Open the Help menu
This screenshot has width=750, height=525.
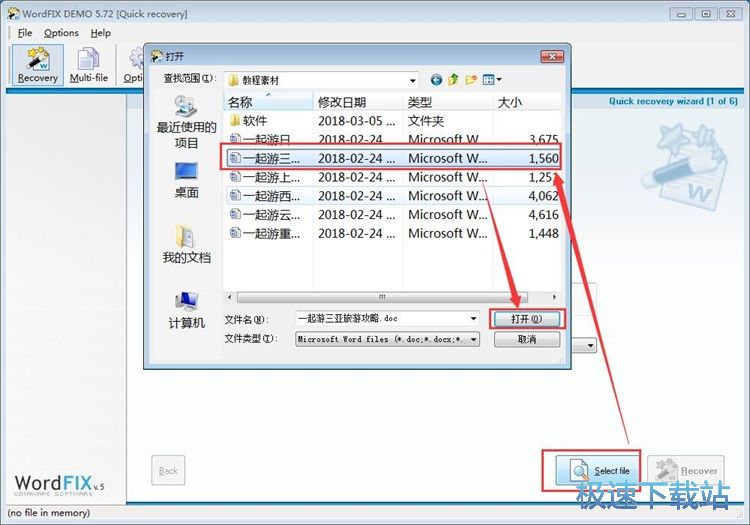(x=100, y=33)
